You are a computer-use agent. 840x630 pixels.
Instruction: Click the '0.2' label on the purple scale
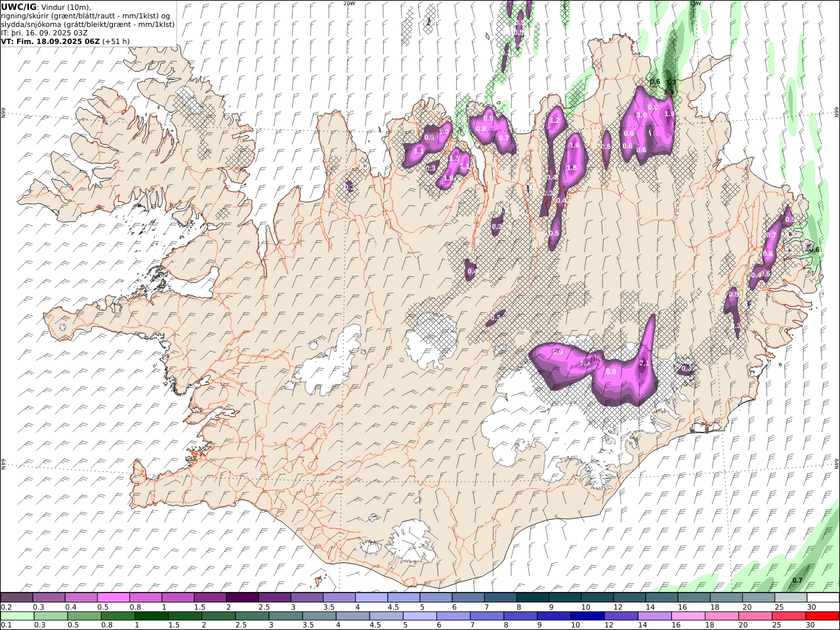coord(5,607)
